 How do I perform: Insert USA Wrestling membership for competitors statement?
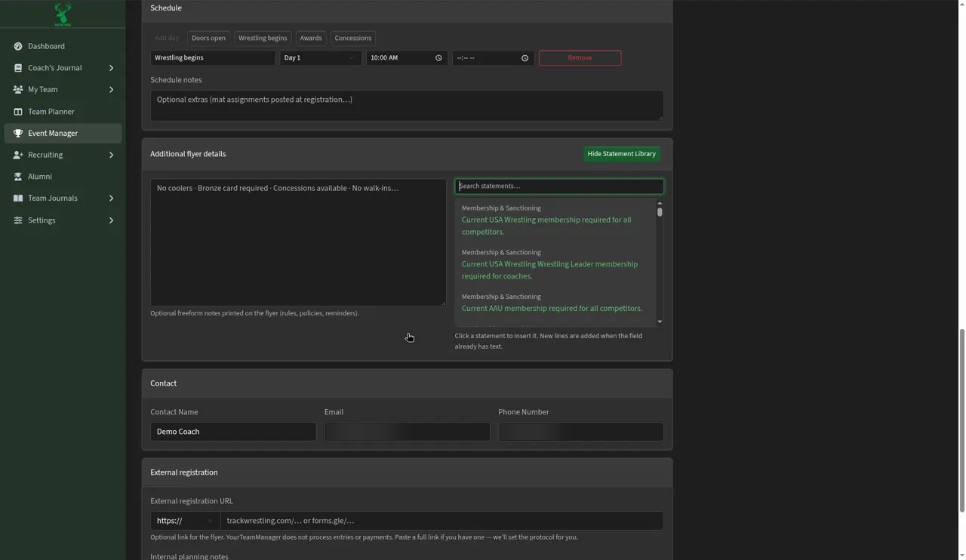(555, 220)
